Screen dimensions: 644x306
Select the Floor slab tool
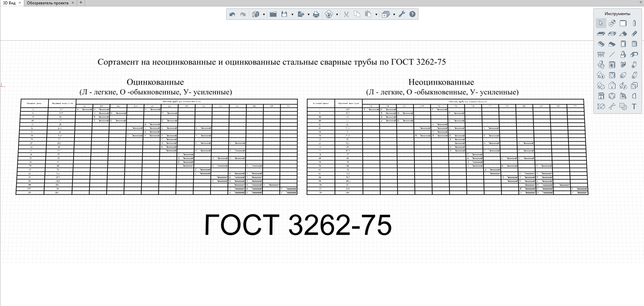(601, 34)
